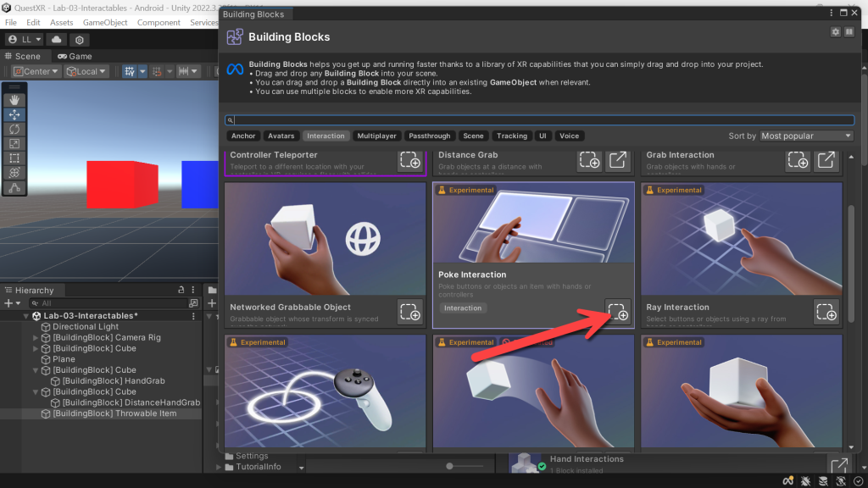Click the Unity version control icon
The width and height of the screenshot is (868, 488).
coord(79,40)
